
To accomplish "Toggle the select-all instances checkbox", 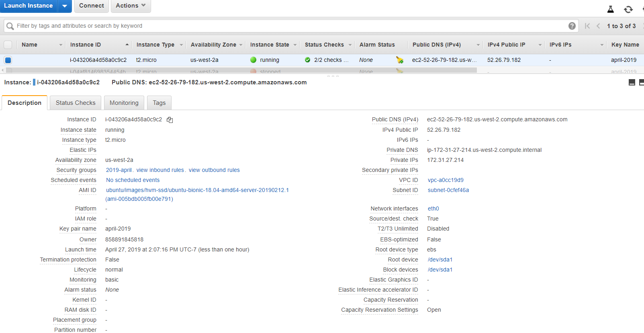I will [x=8, y=45].
